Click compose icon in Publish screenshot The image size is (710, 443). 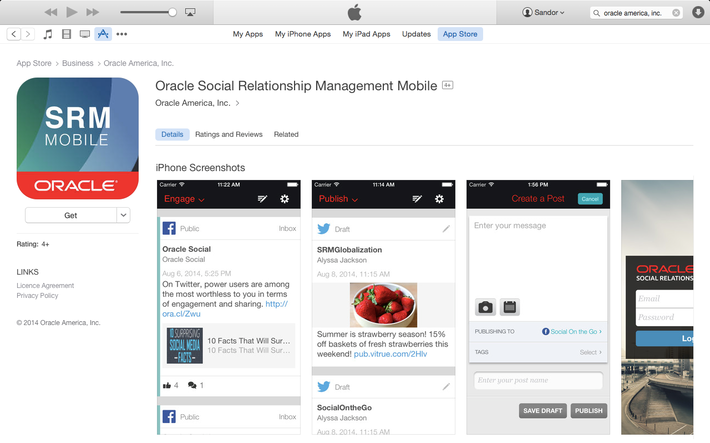[x=417, y=199]
